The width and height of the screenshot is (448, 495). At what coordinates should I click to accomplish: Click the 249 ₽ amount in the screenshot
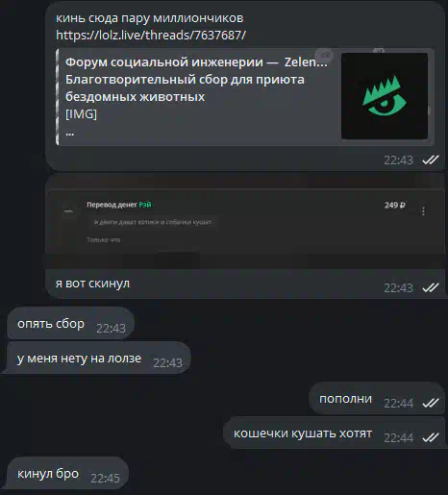[394, 205]
